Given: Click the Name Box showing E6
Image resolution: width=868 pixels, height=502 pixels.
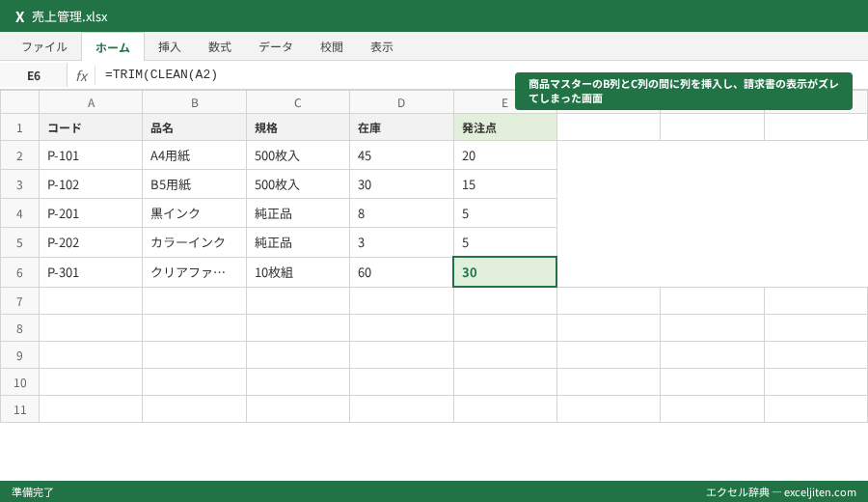Looking at the screenshot, I should tap(34, 75).
